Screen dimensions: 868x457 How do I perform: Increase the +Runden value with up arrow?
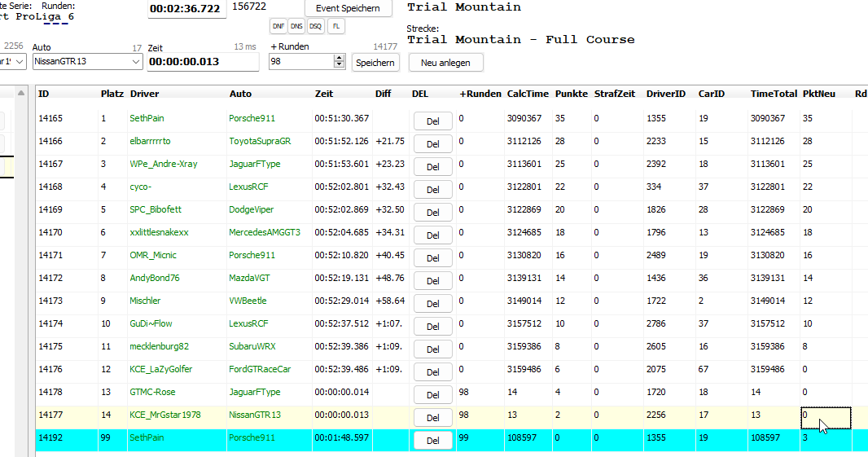pos(340,58)
